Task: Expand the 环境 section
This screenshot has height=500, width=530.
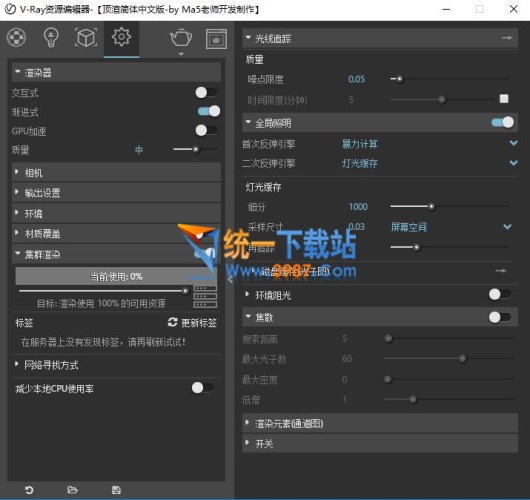Action: pos(116,213)
